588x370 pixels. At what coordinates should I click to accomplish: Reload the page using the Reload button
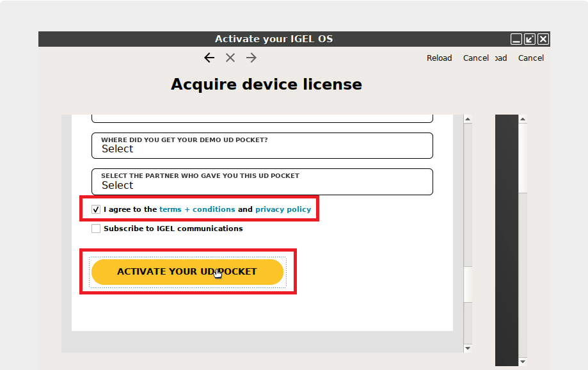(439, 58)
